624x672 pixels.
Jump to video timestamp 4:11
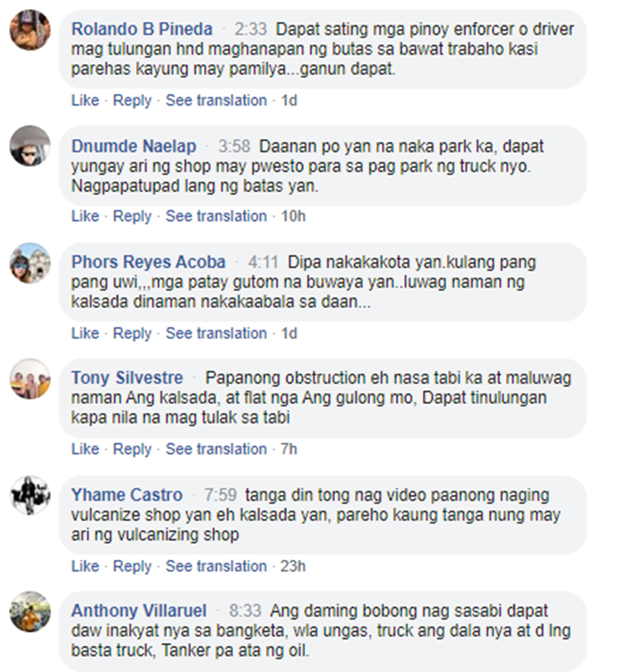[263, 262]
